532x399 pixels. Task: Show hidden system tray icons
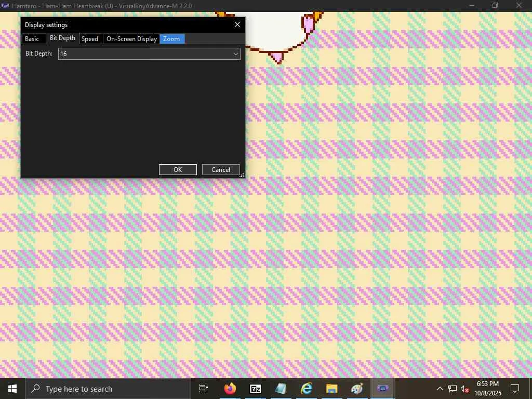pos(440,389)
